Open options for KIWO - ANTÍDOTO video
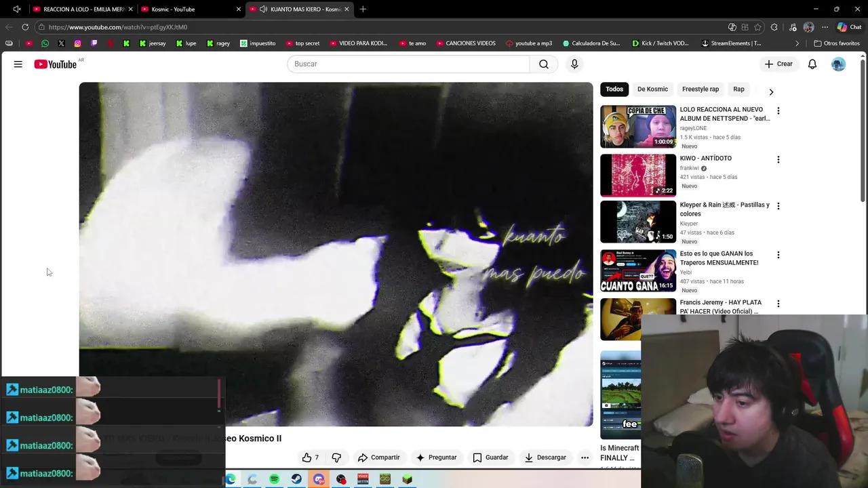 [778, 159]
